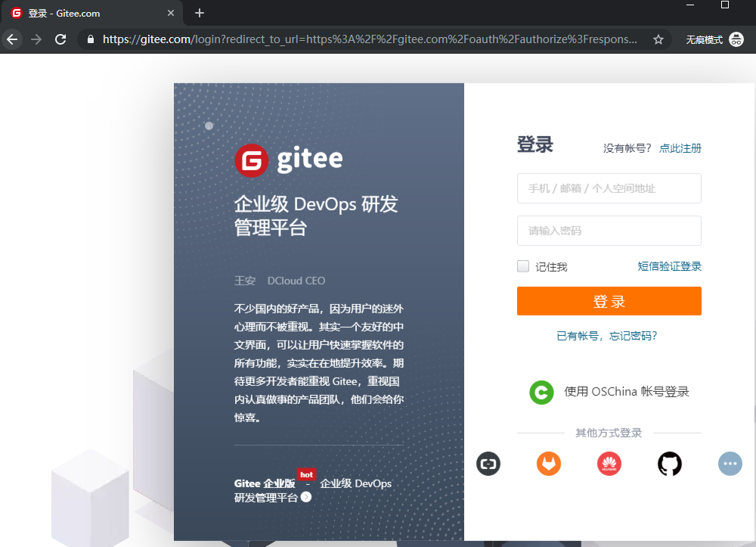Screen dimensions: 756x547
Task: Click the orange 登录 button
Action: click(609, 301)
